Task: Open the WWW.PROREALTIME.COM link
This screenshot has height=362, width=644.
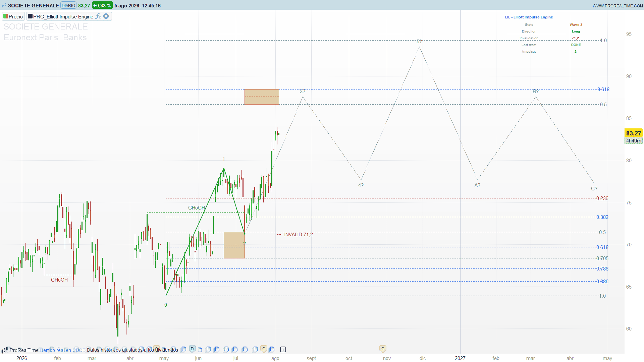Action: [618, 6]
